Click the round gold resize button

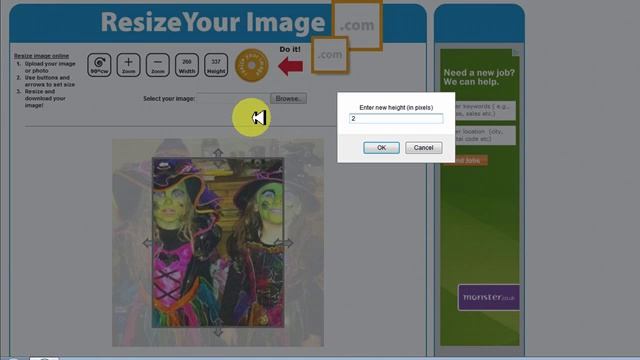252,65
